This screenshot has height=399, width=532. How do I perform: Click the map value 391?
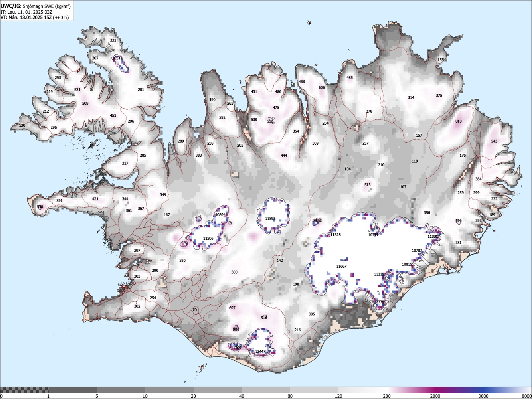[59, 201]
